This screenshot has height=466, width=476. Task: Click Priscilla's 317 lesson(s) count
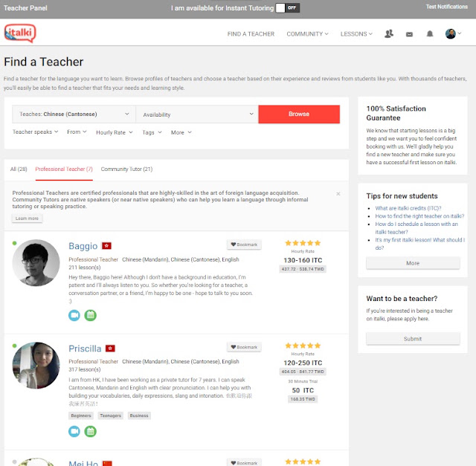point(84,369)
